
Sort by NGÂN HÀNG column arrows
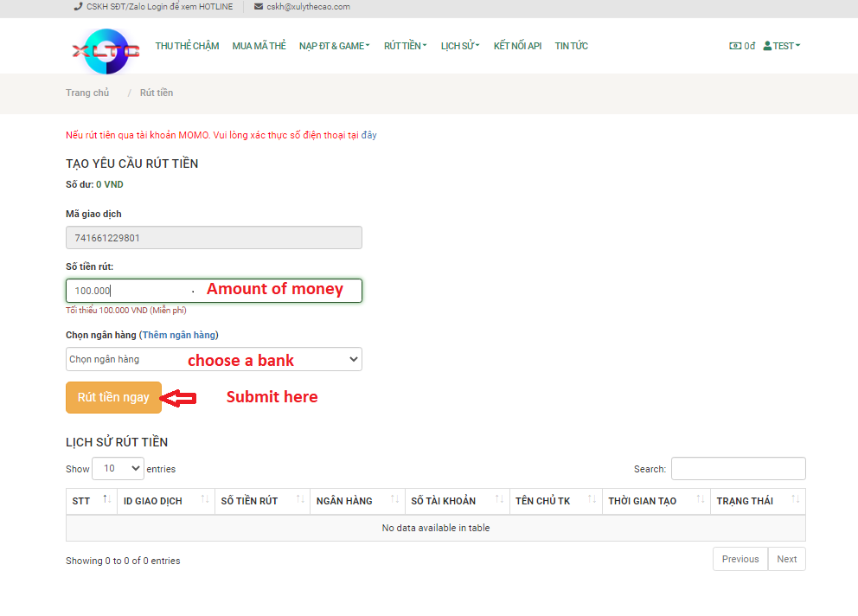394,499
